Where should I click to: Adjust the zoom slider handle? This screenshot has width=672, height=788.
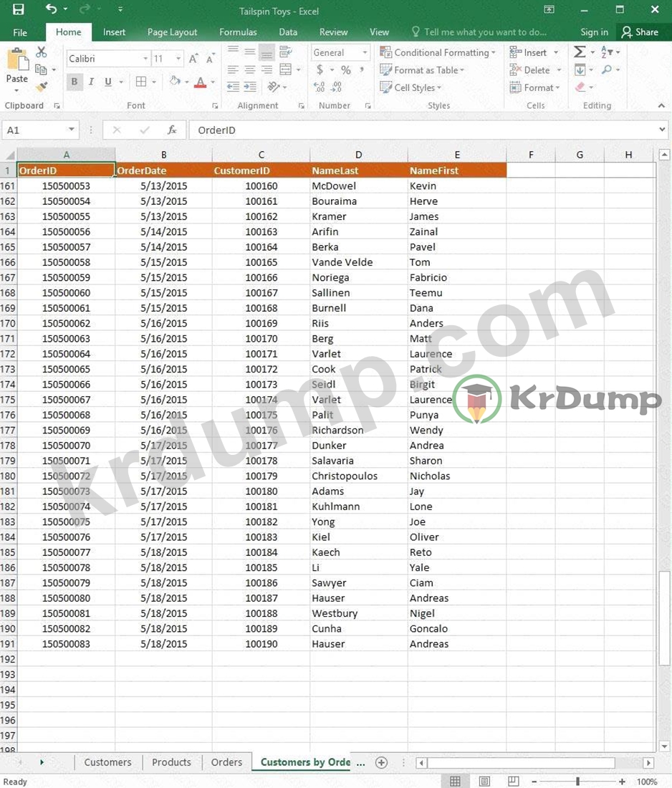coord(578,782)
